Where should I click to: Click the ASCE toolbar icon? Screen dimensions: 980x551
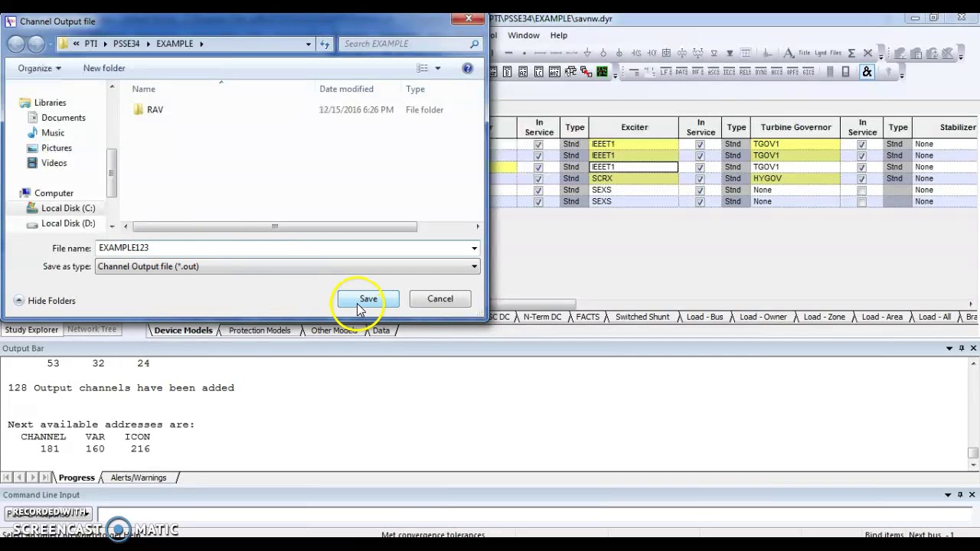point(714,71)
